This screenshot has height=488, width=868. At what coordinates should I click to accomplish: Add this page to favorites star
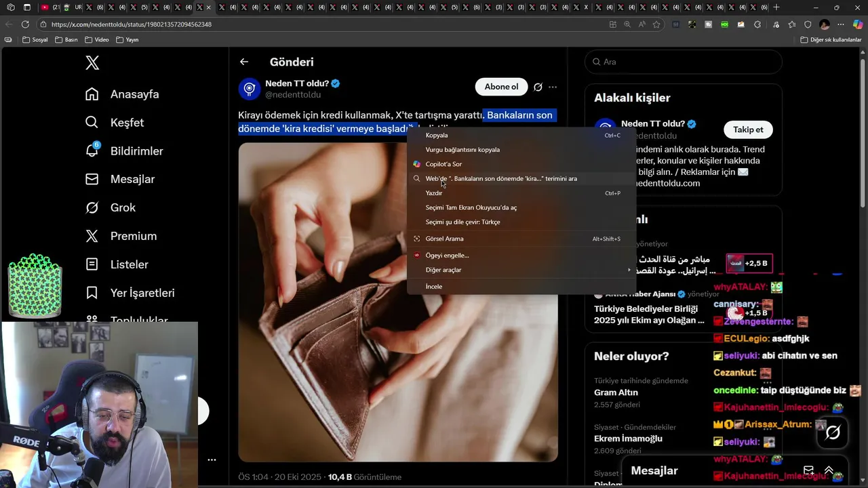tap(656, 24)
